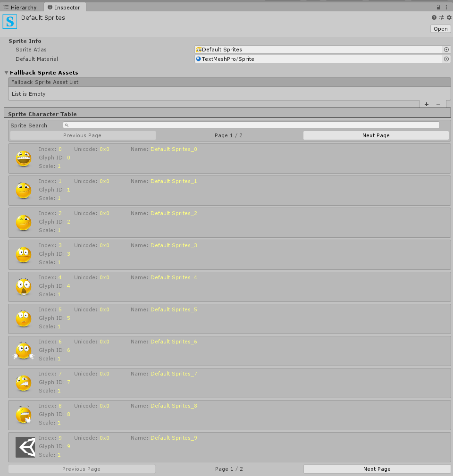Select the Unity logo sprite thumbnail
The height and width of the screenshot is (476, 453).
pos(25,447)
